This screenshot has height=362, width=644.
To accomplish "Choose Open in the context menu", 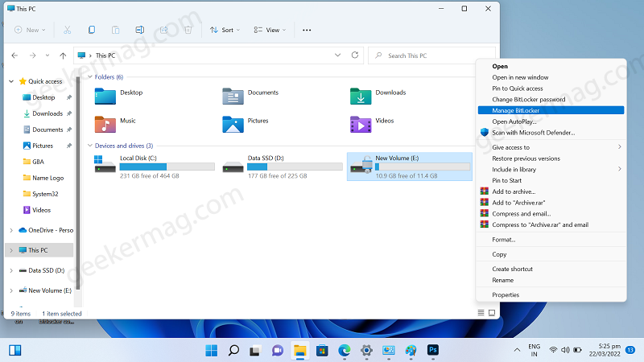I will pyautogui.click(x=551, y=66).
